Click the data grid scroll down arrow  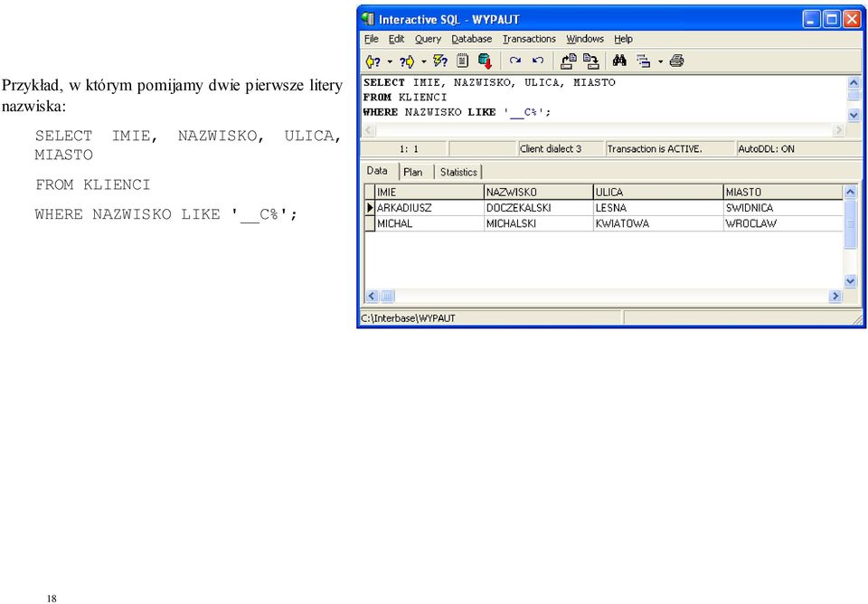tap(850, 281)
